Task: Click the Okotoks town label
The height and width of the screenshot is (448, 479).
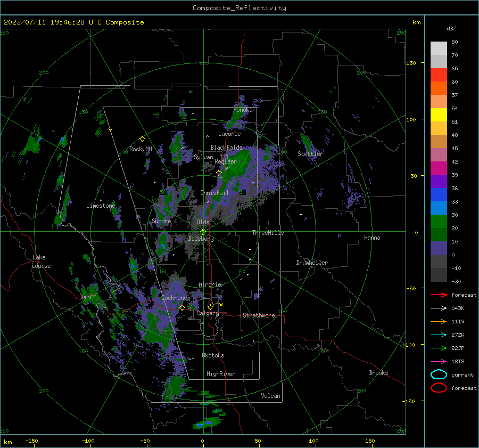Action: click(x=213, y=355)
